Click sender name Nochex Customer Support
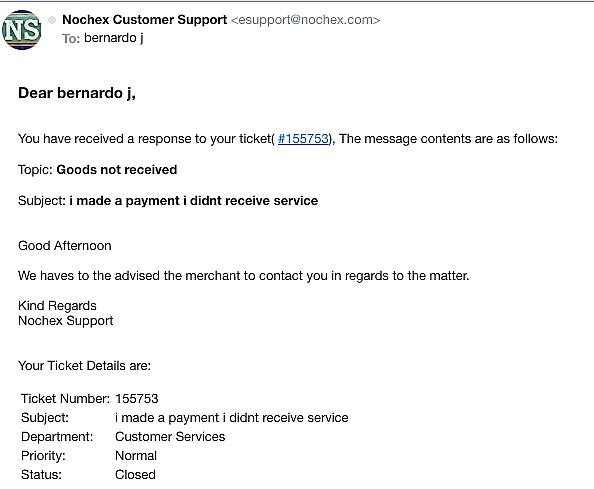Image resolution: width=594 pixels, height=489 pixels. (x=144, y=20)
